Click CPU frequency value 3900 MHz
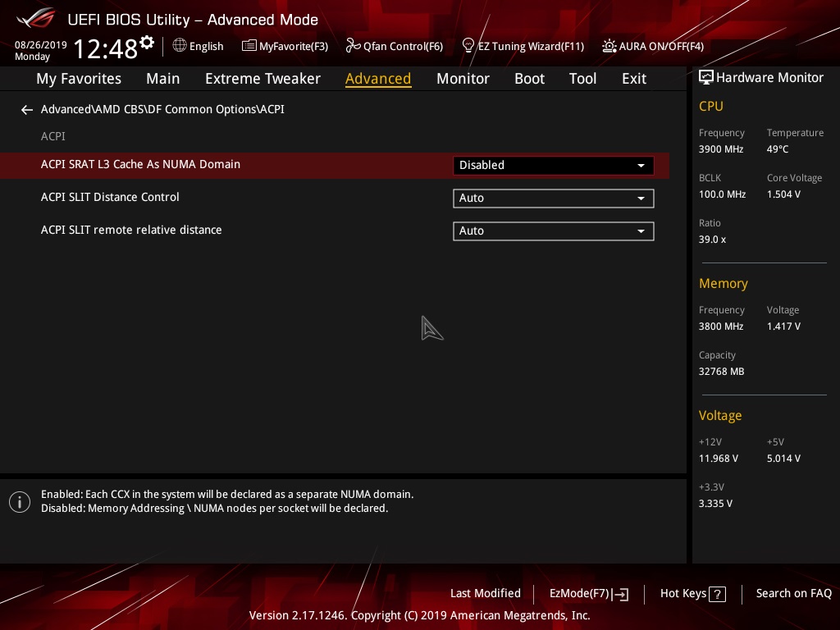The height and width of the screenshot is (630, 840). coord(720,149)
